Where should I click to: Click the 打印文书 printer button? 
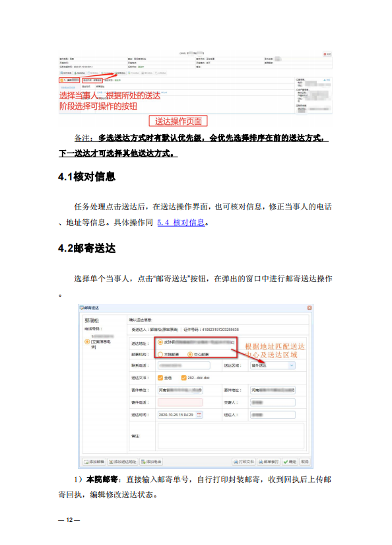point(244,462)
